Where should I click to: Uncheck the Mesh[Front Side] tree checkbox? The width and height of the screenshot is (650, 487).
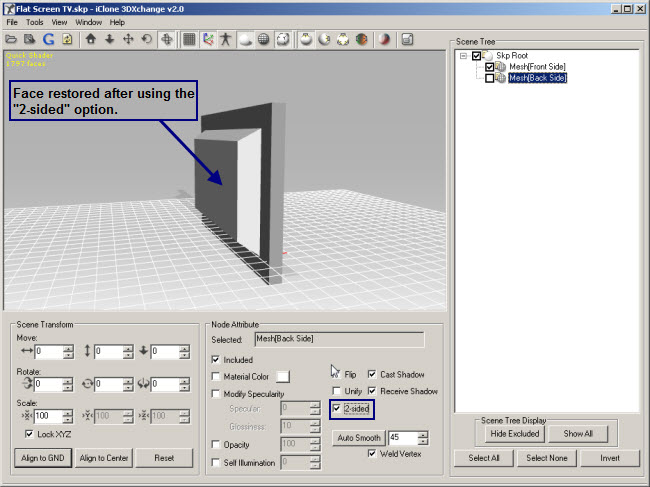pos(490,67)
